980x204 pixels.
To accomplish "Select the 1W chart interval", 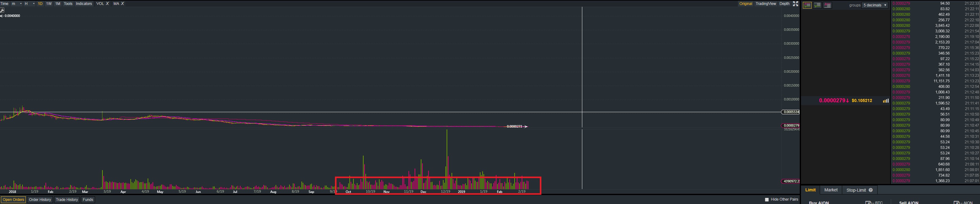I will pyautogui.click(x=49, y=3).
